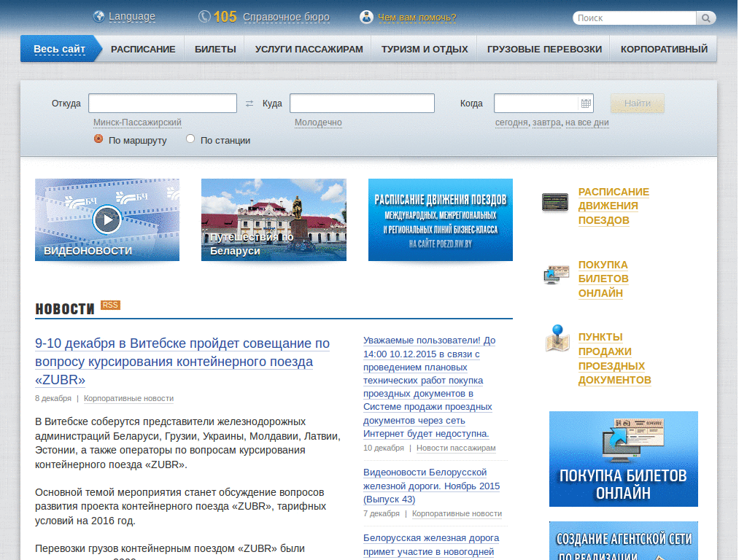Focus the Откуда input field
747x560 pixels.
pyautogui.click(x=163, y=104)
